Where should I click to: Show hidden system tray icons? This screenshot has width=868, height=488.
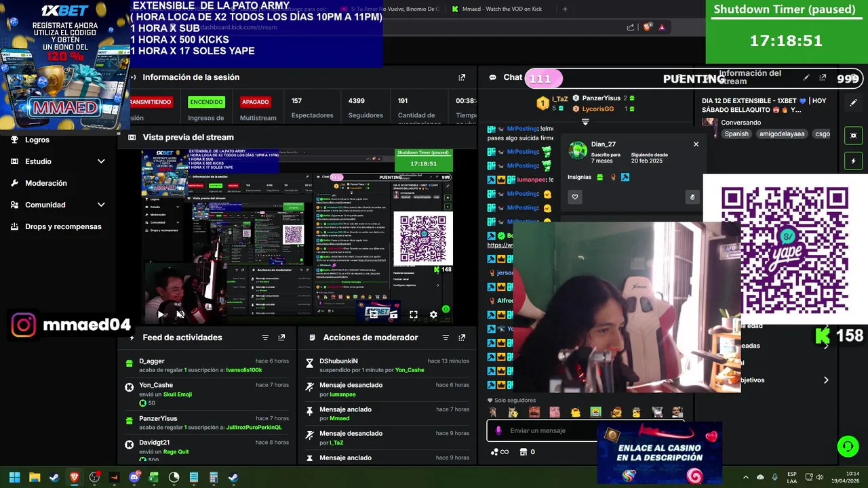[746, 477]
